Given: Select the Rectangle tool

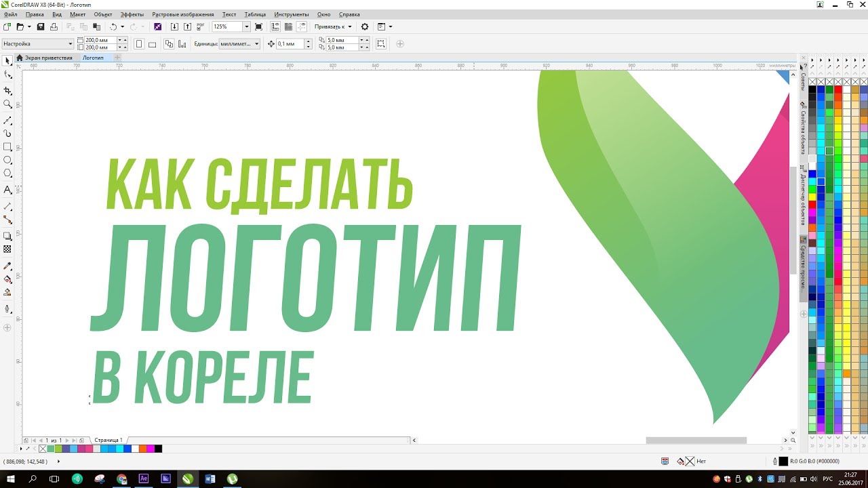Looking at the screenshot, I should 8,146.
